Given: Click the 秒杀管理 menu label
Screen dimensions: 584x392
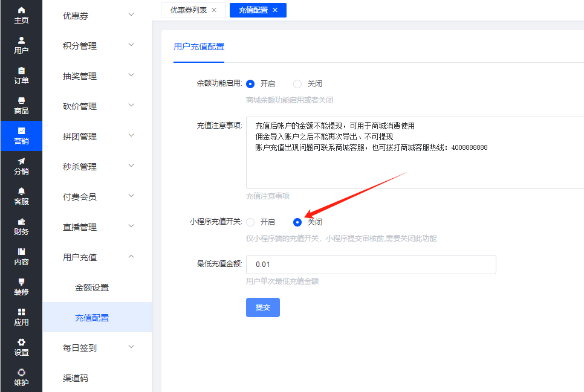Looking at the screenshot, I should pos(80,167).
